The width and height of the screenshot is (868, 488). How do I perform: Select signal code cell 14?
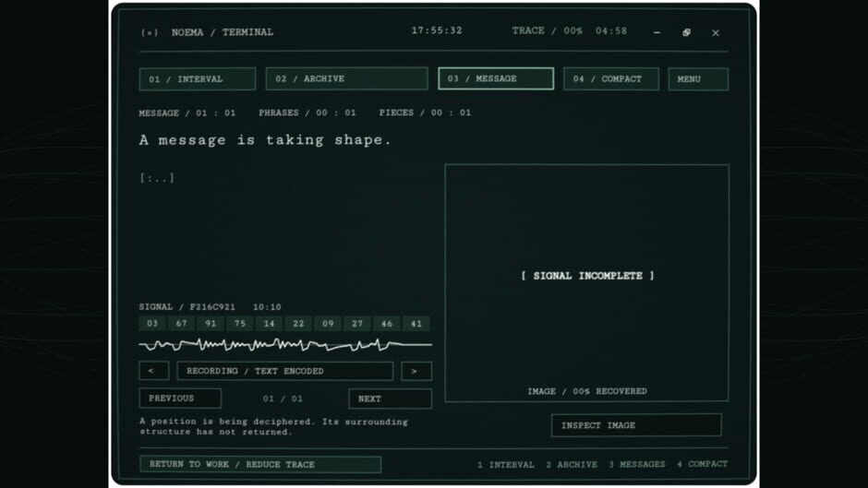pyautogui.click(x=269, y=324)
